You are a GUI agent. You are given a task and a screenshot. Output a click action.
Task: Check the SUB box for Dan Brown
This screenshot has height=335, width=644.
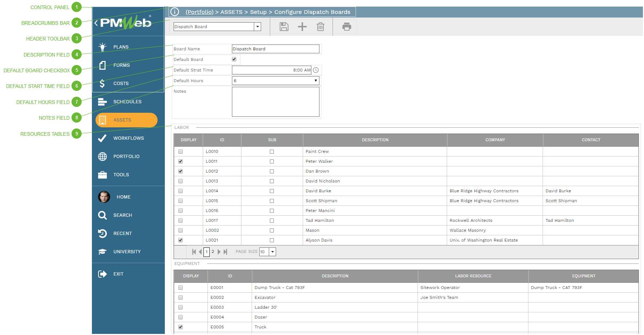(x=272, y=171)
